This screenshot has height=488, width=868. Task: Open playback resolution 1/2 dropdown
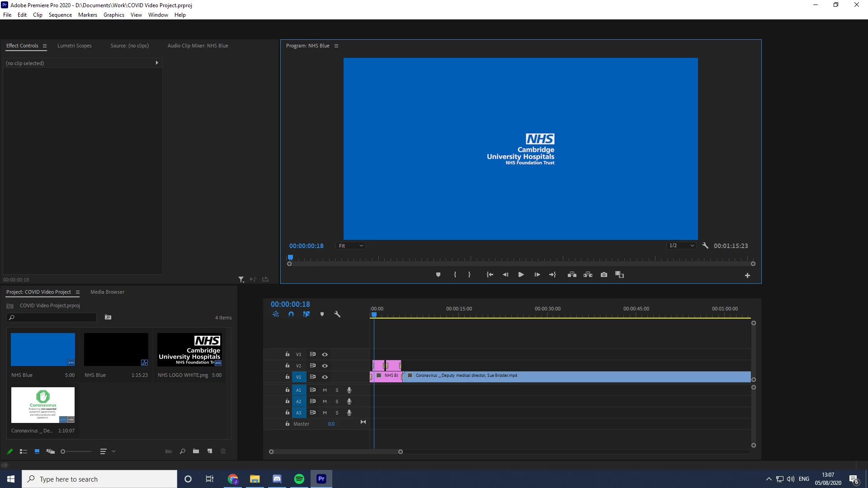(681, 245)
